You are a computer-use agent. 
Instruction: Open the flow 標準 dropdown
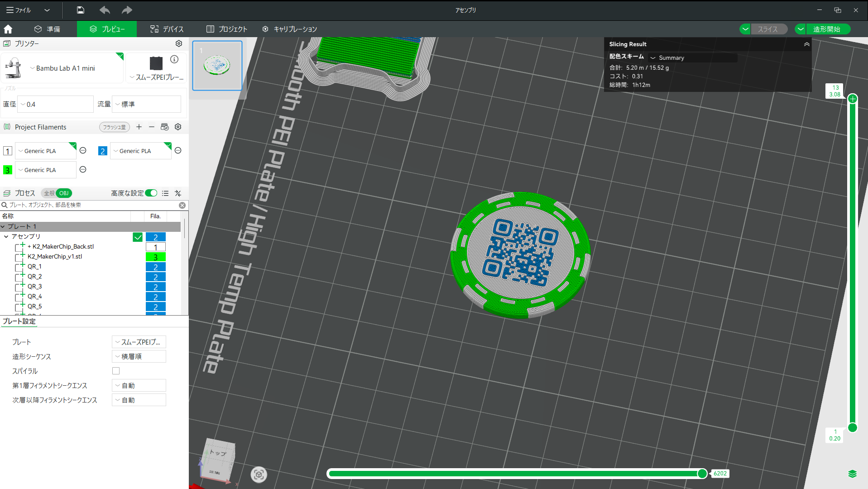tap(146, 104)
